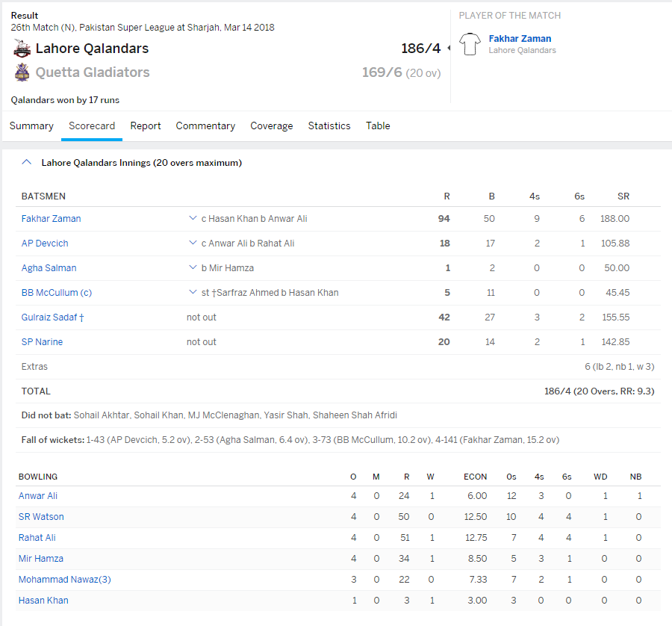Image resolution: width=672 pixels, height=626 pixels.
Task: Expand BB McCullum's dismissal details chevron
Action: click(x=193, y=293)
